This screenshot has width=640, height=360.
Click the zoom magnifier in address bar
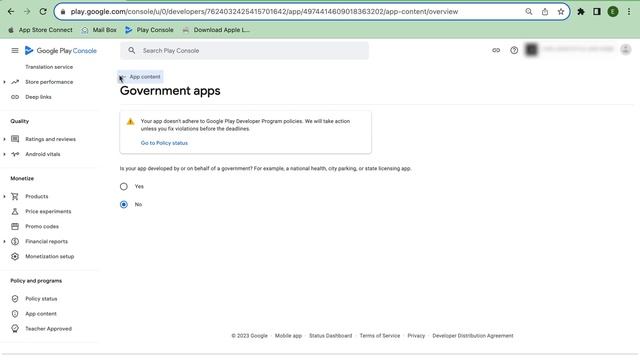click(x=529, y=12)
